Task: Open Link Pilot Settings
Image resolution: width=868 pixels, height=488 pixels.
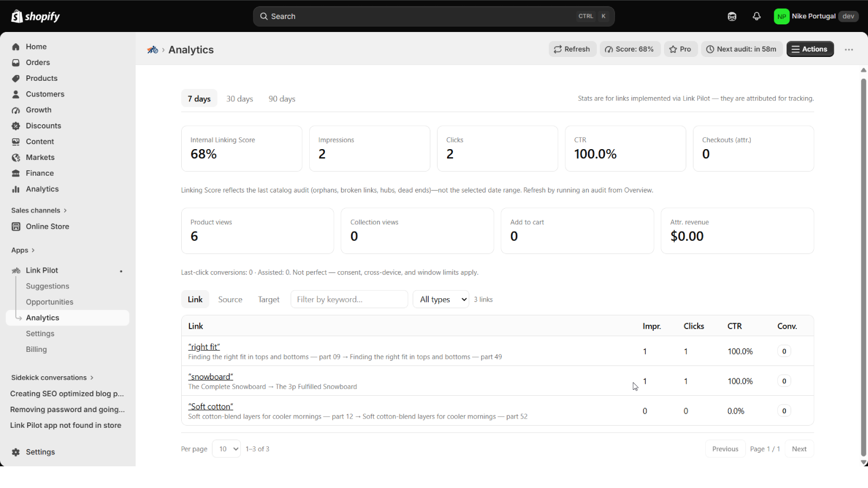Action: [40, 333]
